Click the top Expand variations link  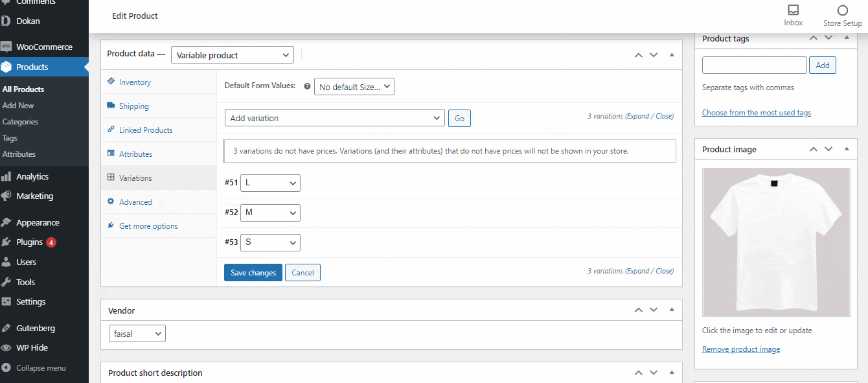(x=639, y=116)
